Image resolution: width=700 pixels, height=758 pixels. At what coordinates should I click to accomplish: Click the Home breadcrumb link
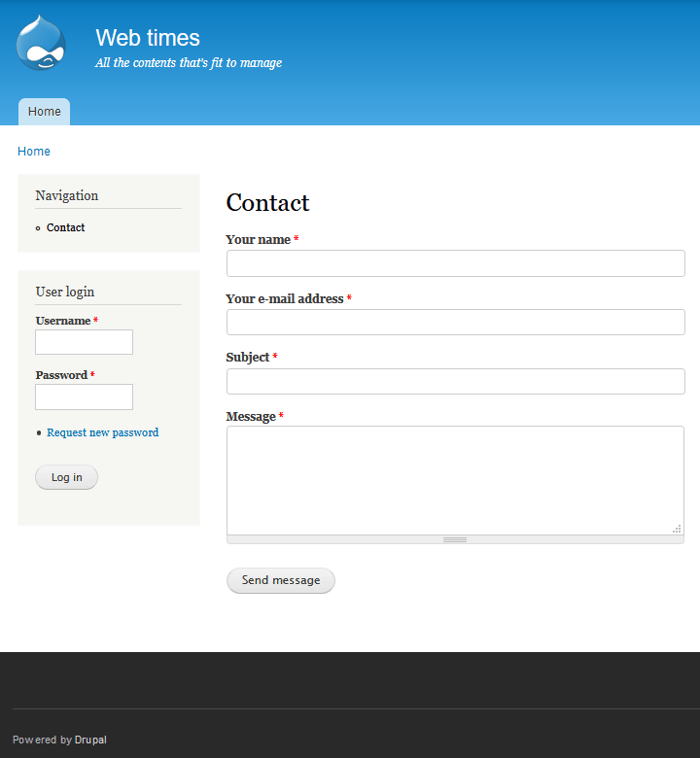34,152
